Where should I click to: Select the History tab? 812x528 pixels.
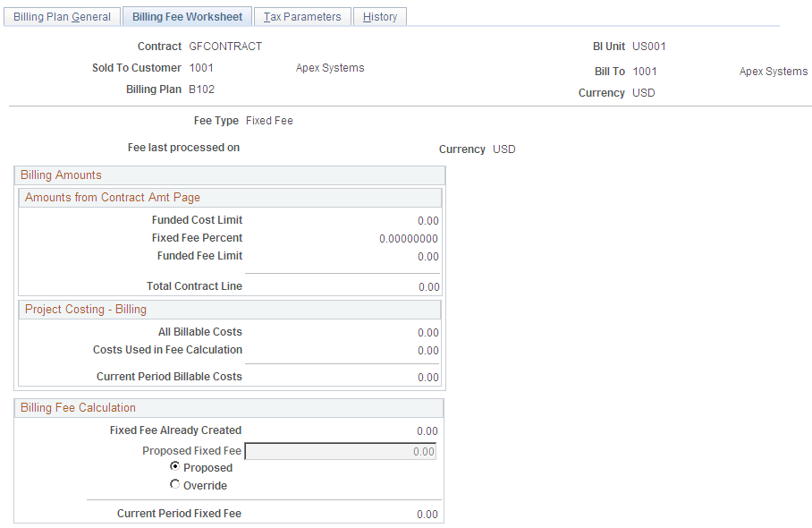click(379, 16)
